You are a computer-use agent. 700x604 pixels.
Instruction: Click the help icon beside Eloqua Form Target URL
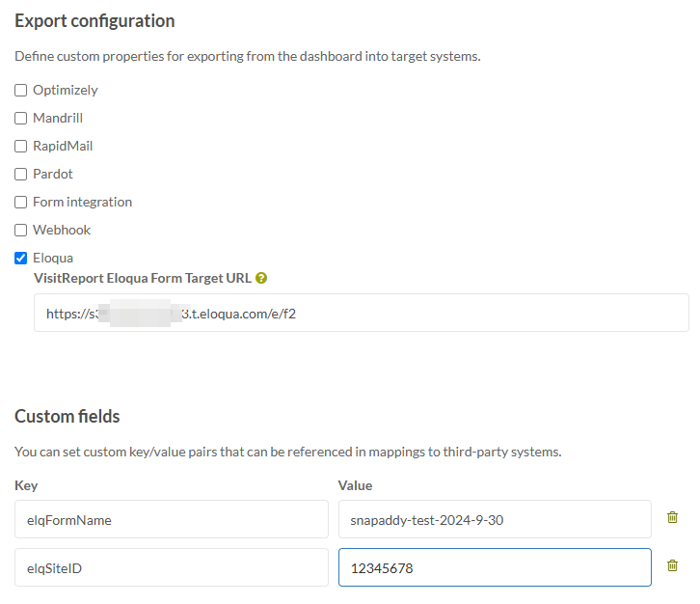coord(261,278)
